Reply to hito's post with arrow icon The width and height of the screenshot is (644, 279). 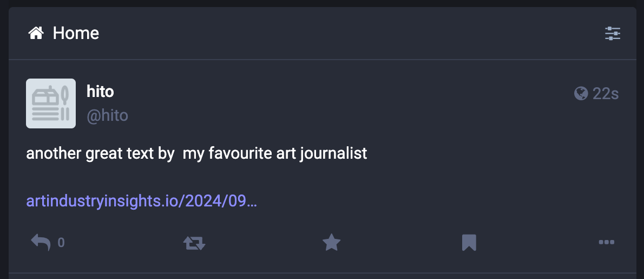click(41, 243)
